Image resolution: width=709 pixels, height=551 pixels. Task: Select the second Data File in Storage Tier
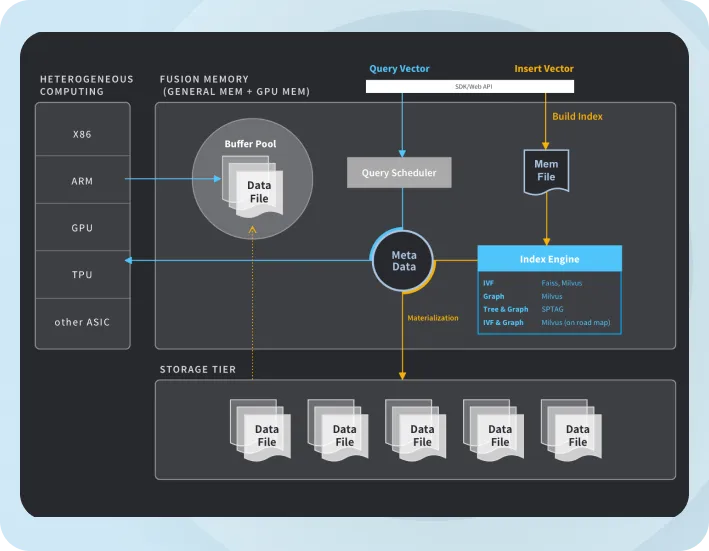pyautogui.click(x=338, y=430)
